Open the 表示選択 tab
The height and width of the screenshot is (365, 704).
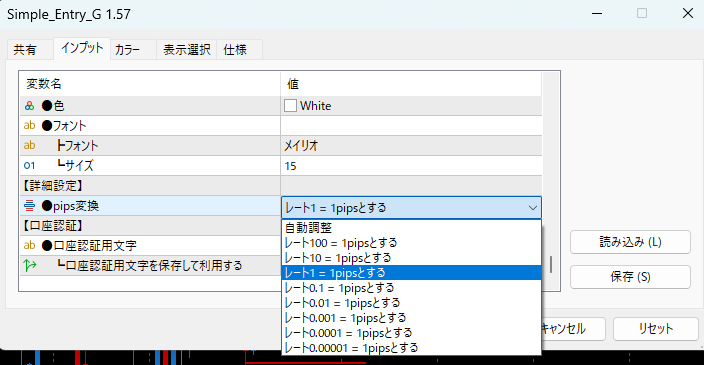(x=187, y=49)
